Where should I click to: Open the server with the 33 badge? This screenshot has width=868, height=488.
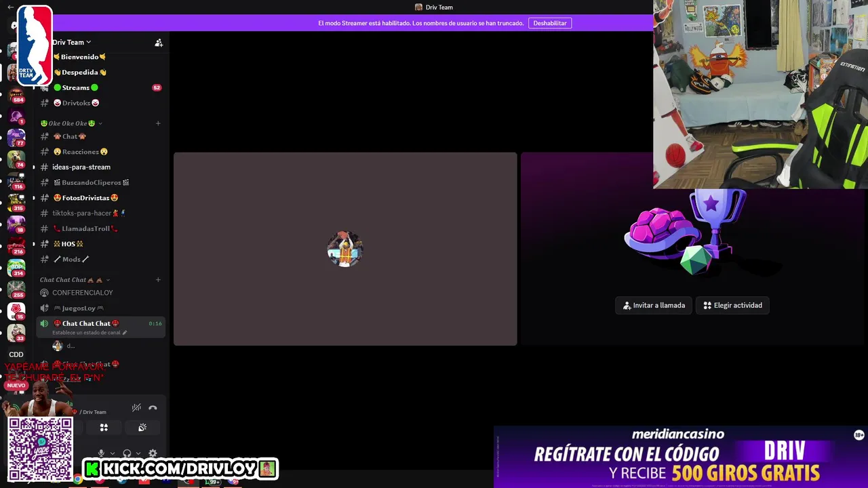[x=16, y=333]
